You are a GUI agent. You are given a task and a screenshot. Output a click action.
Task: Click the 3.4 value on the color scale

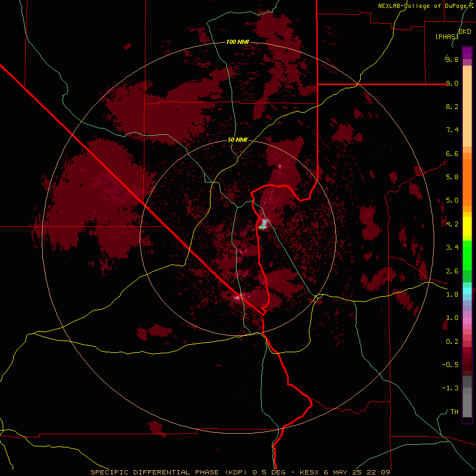click(452, 248)
